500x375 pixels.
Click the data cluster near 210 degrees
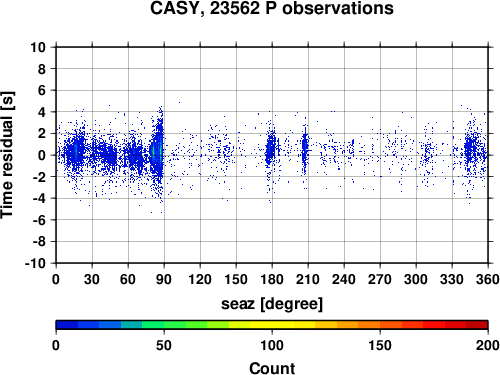(304, 148)
